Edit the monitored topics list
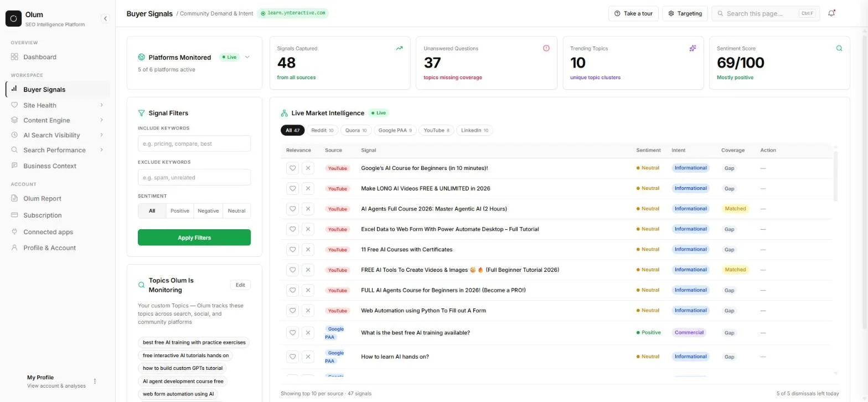Viewport: 868px width, 402px height. point(240,285)
